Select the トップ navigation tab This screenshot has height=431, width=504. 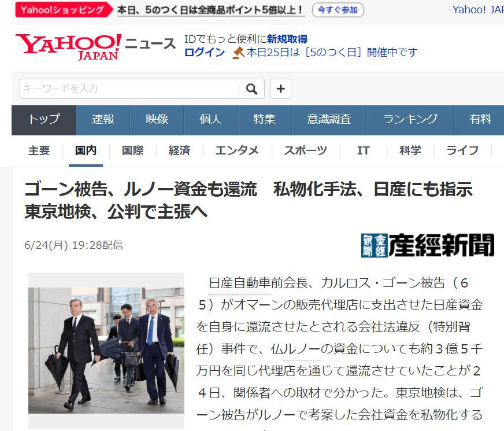(x=44, y=120)
